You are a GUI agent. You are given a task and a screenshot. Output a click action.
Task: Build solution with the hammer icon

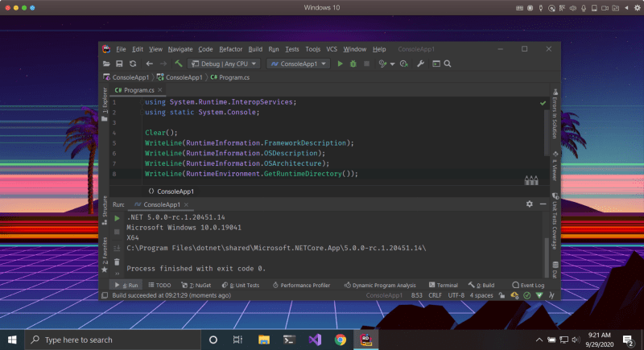tap(178, 64)
